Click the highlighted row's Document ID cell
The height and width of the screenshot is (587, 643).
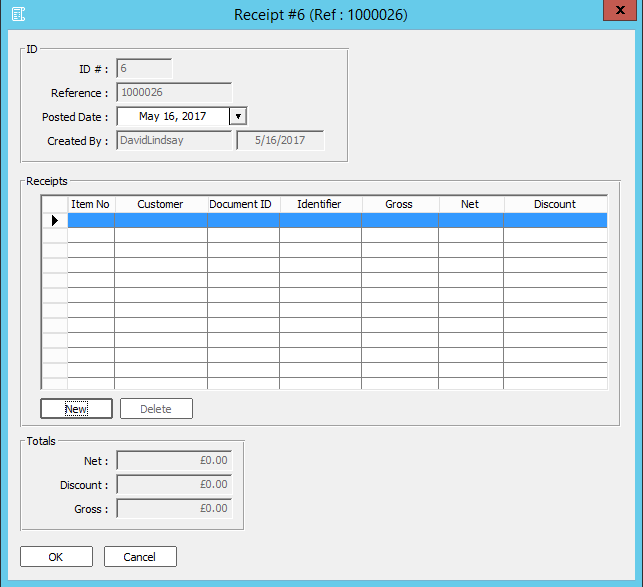coord(244,220)
